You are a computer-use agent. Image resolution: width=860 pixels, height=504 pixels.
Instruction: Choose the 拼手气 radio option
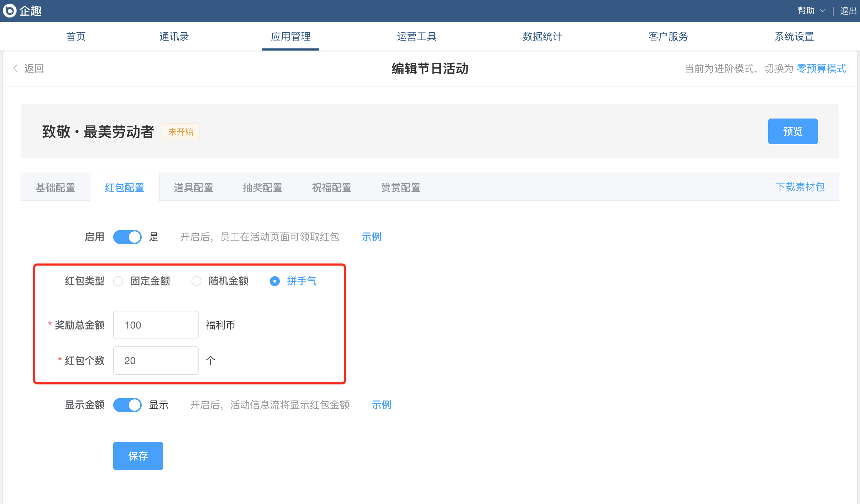coord(275,281)
